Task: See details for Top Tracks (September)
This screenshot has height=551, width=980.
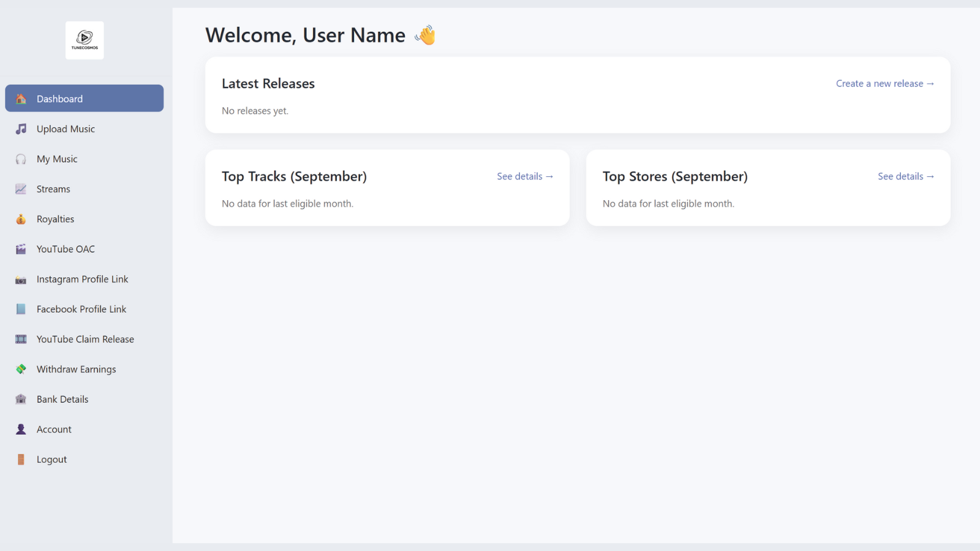Action: click(x=525, y=176)
